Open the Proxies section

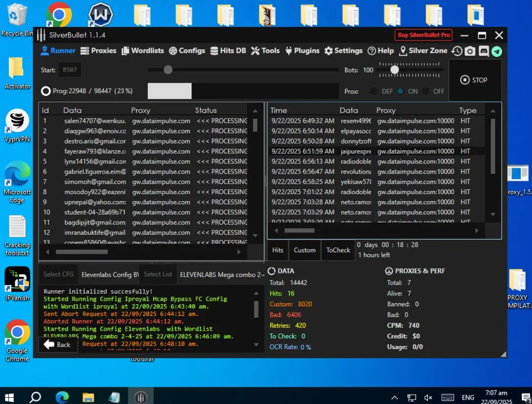(x=98, y=51)
